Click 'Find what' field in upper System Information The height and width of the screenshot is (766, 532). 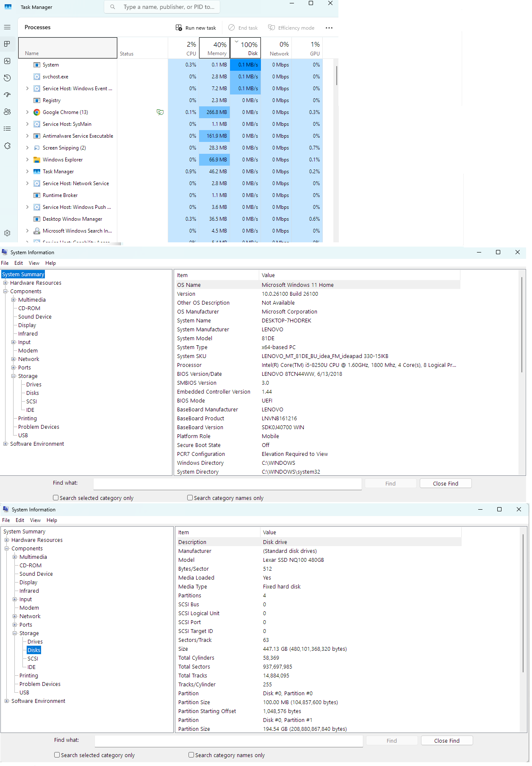pos(227,483)
